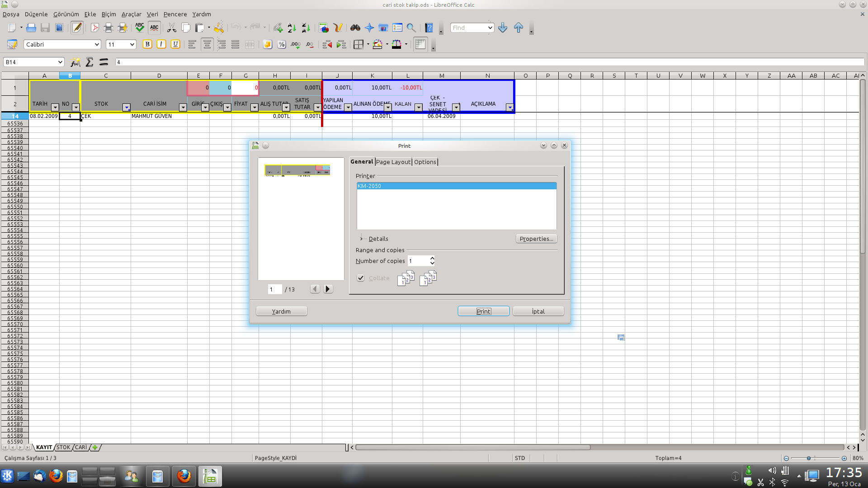Switch to the Page Layout tab
This screenshot has height=488, width=868.
tap(393, 162)
